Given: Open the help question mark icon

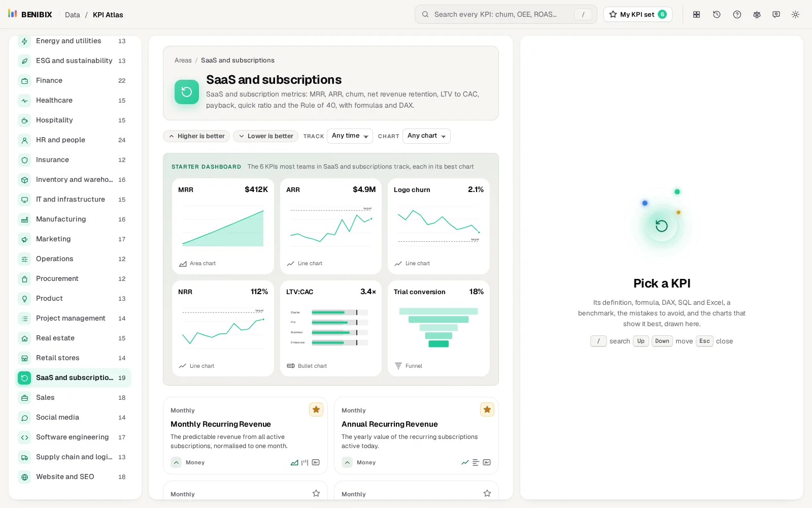Looking at the screenshot, I should [x=737, y=15].
